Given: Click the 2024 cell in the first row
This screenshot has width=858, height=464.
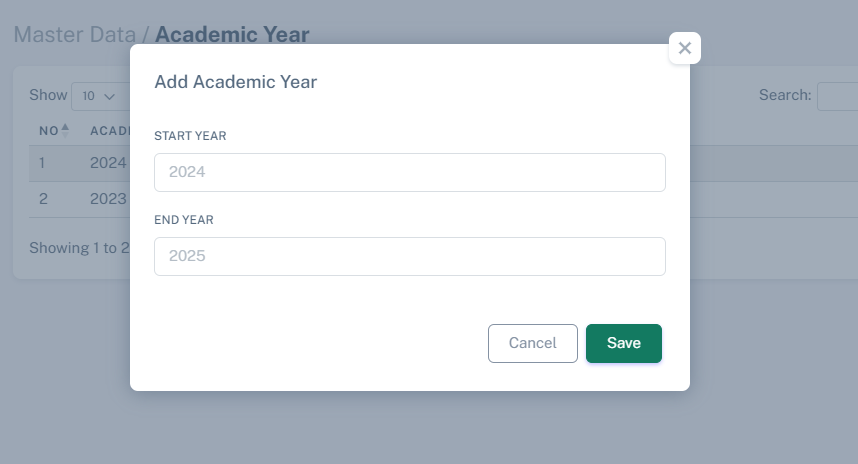Looking at the screenshot, I should point(108,163).
